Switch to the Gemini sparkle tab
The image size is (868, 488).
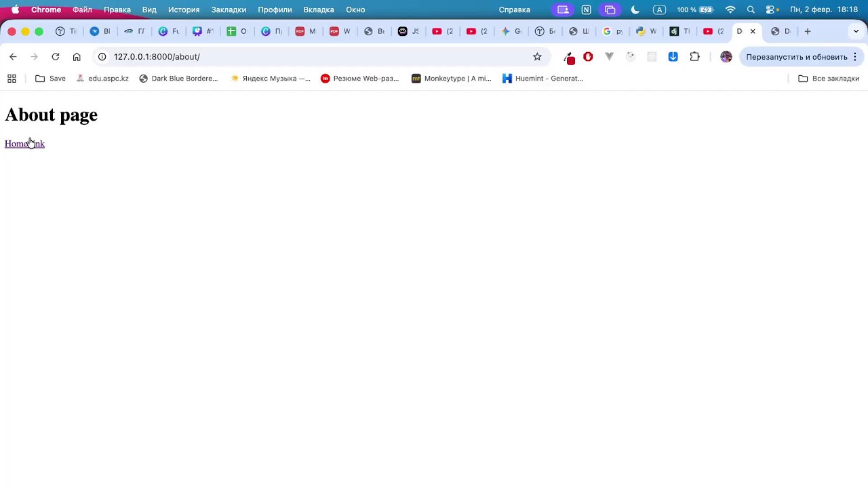(x=511, y=31)
